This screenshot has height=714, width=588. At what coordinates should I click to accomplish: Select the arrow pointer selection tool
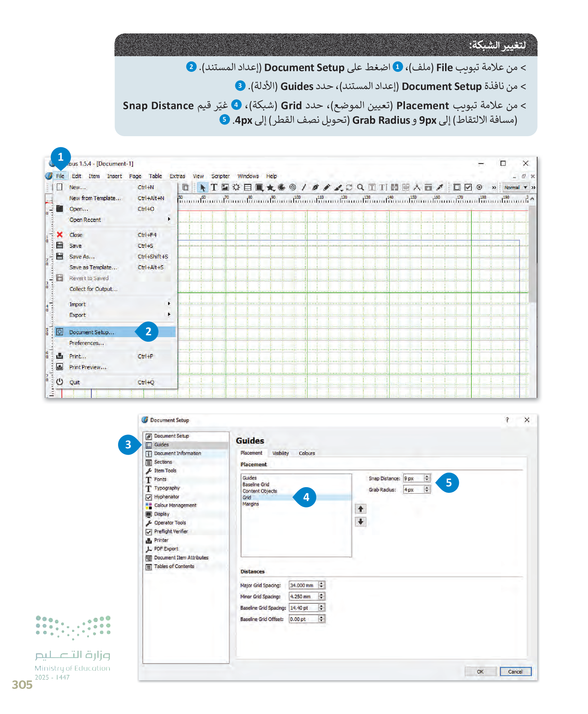202,187
